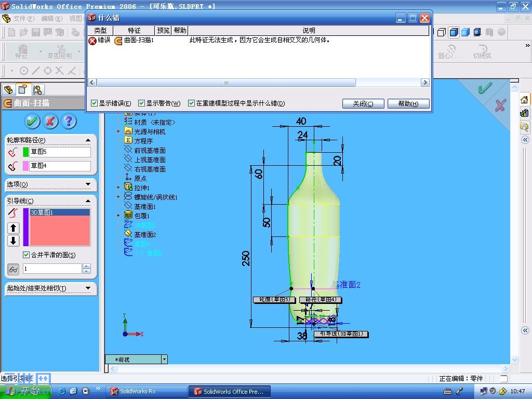This screenshot has width=532, height=399.
Task: Expand the 选项(O) section
Action: pyautogui.click(x=88, y=184)
